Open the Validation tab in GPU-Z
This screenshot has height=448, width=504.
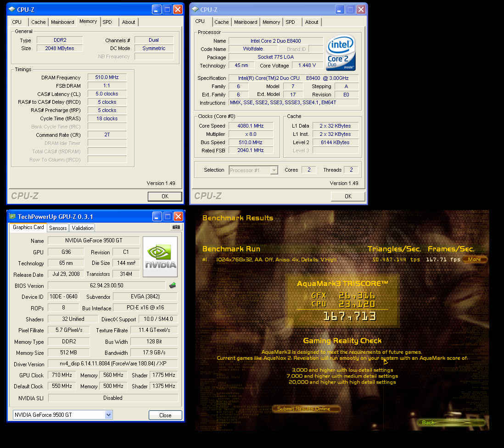(x=83, y=228)
